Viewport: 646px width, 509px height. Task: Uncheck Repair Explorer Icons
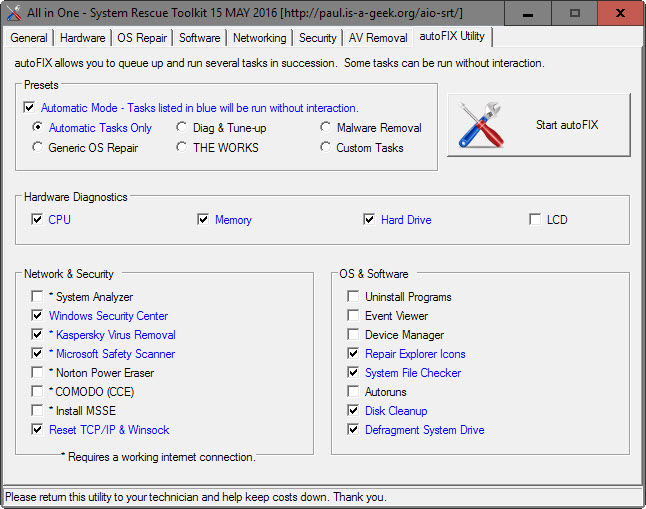coord(353,353)
